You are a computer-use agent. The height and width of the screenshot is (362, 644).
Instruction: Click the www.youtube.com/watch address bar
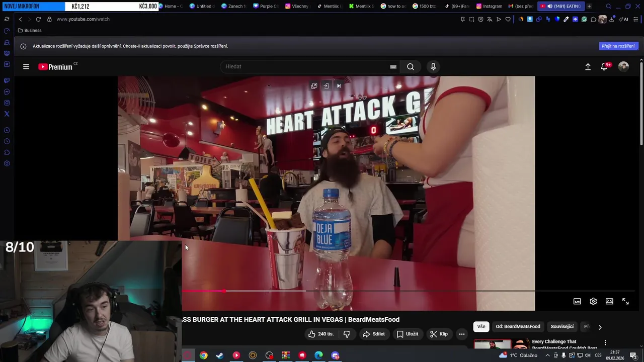83,19
